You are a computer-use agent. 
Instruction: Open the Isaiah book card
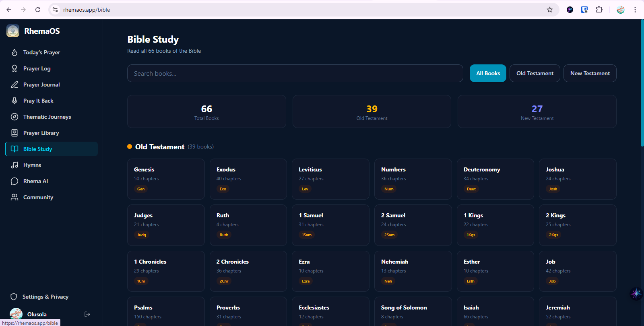click(x=495, y=312)
